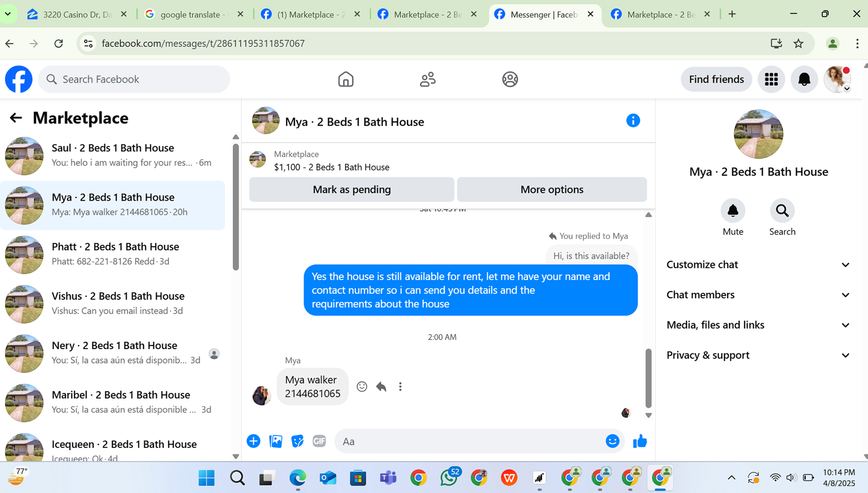Open Maribel conversation
868x493 pixels.
112,402
